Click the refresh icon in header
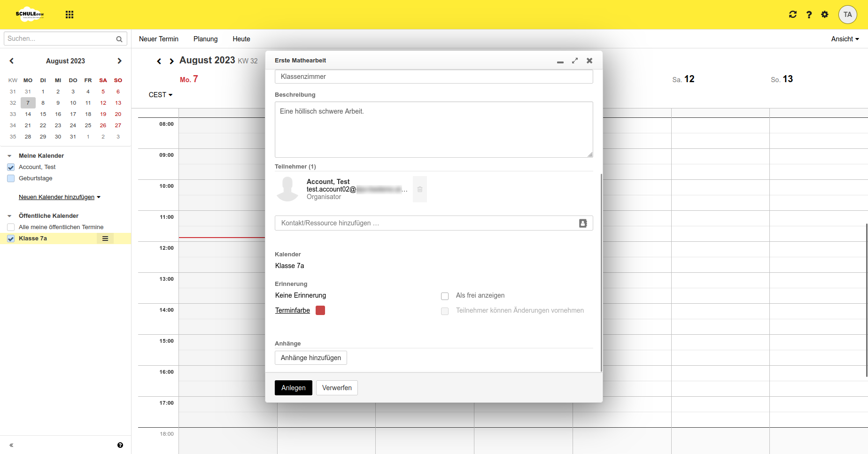Viewport: 868px width, 454px height. [x=793, y=15]
